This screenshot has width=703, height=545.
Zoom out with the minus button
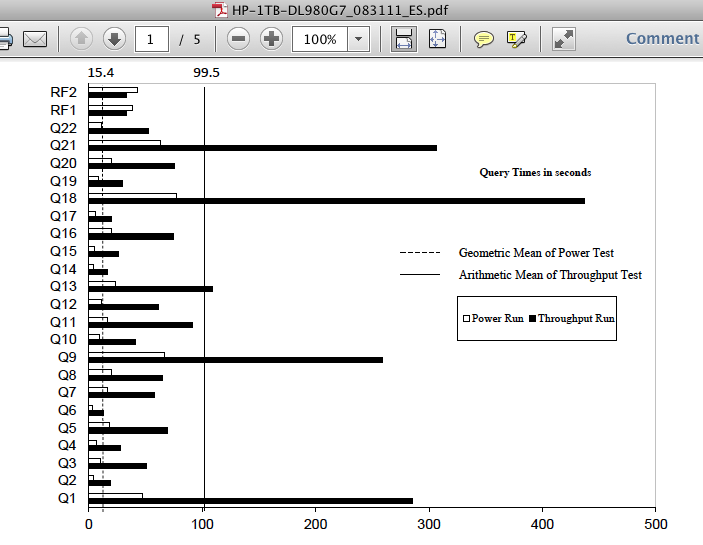pyautogui.click(x=238, y=39)
